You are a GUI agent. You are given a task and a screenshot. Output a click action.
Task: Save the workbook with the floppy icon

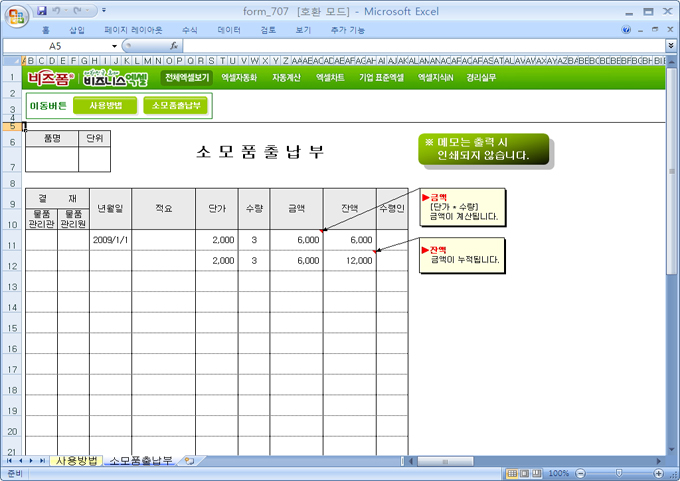point(42,10)
